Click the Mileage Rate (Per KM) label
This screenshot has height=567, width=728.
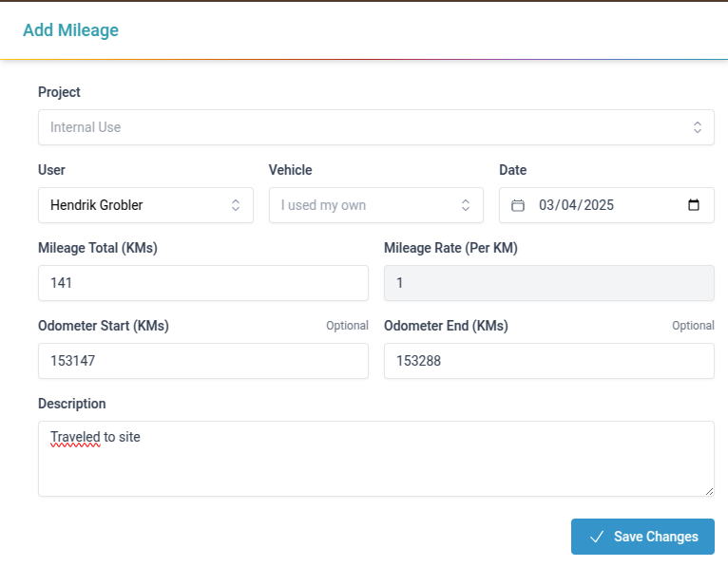tap(450, 248)
